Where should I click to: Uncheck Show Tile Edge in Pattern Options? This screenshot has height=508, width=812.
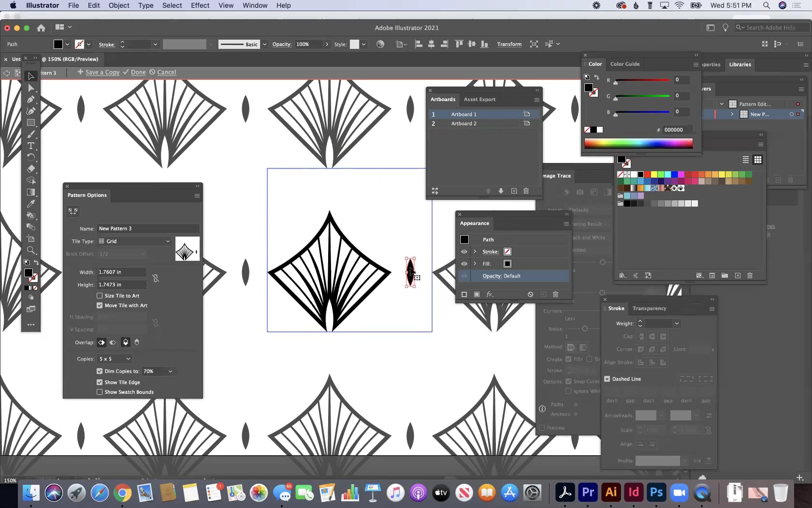[99, 382]
